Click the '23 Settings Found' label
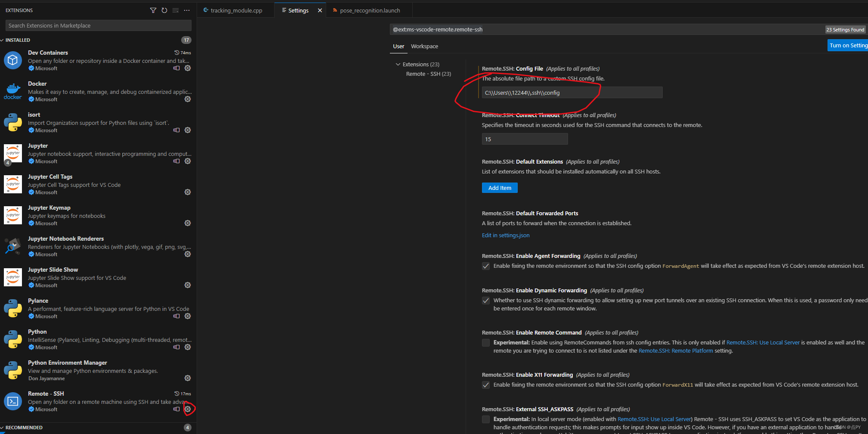This screenshot has width=868, height=434. pos(845,30)
